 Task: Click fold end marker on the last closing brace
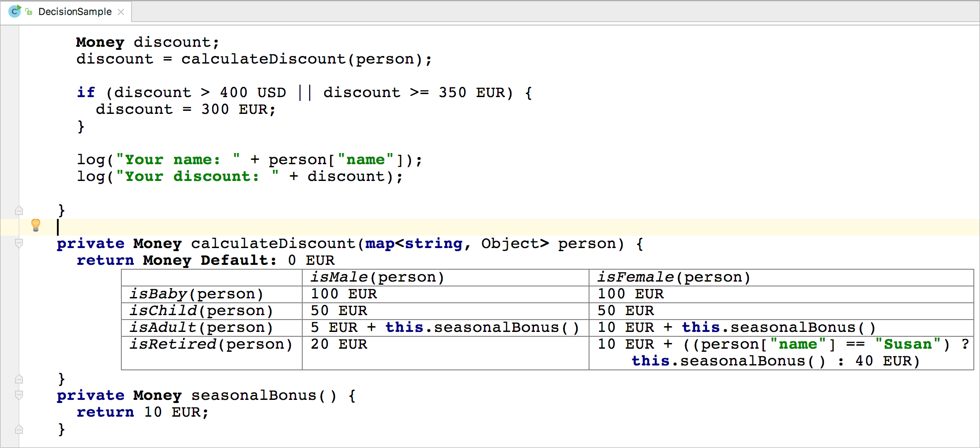pyautogui.click(x=19, y=429)
